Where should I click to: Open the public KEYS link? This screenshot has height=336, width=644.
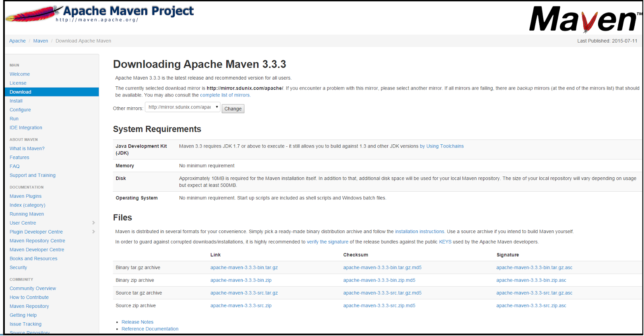(x=445, y=242)
